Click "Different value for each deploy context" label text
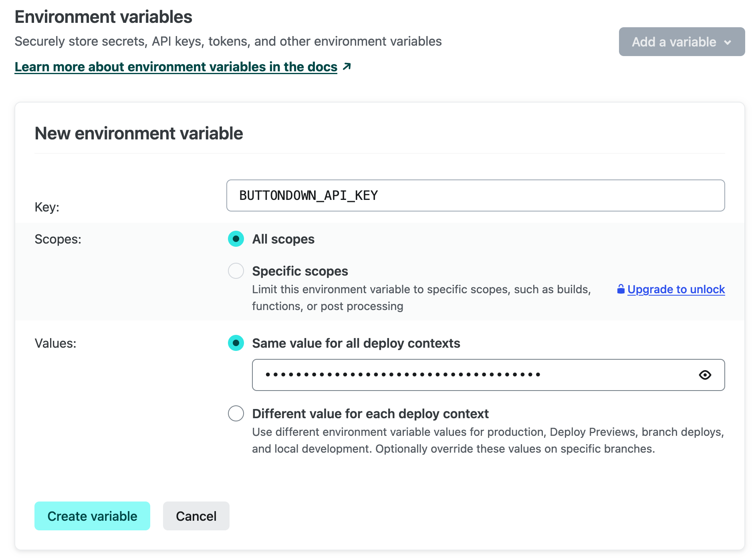Screen dimensions: 754x560 pyautogui.click(x=370, y=414)
